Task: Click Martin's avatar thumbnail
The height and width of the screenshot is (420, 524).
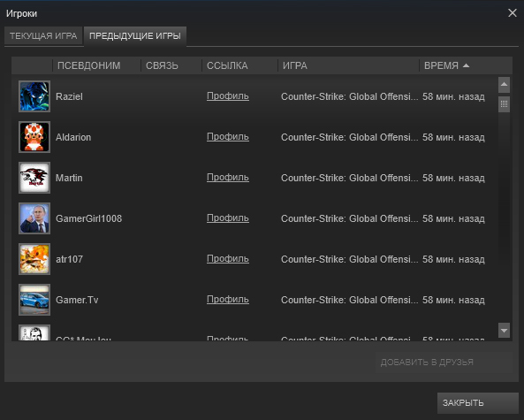Action: pos(34,178)
